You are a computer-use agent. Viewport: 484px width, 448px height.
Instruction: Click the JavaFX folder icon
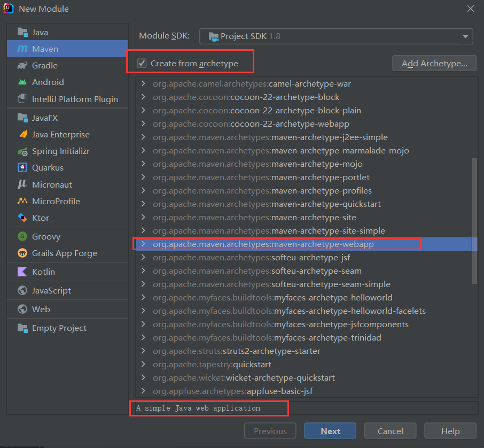pyautogui.click(x=22, y=118)
